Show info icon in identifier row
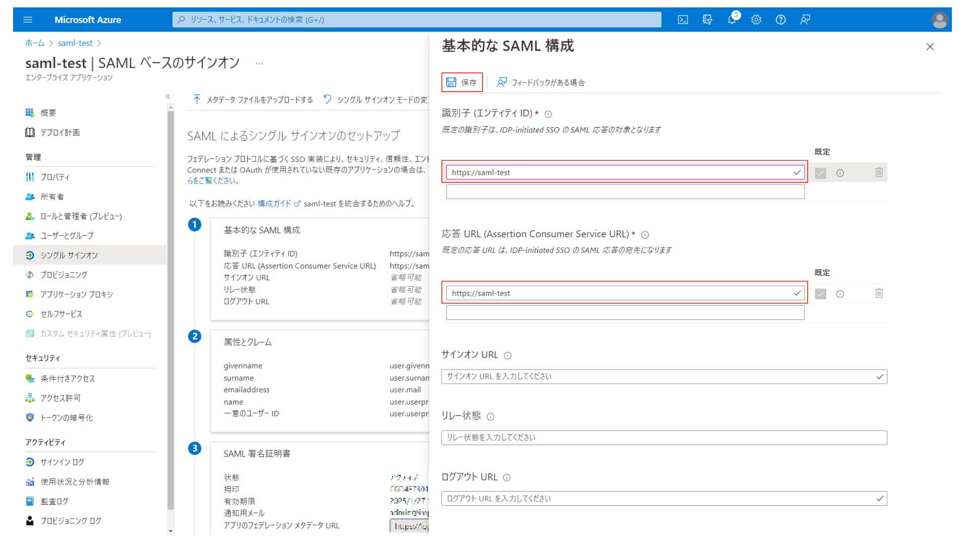Viewport: 980px width, 558px height. [x=840, y=173]
